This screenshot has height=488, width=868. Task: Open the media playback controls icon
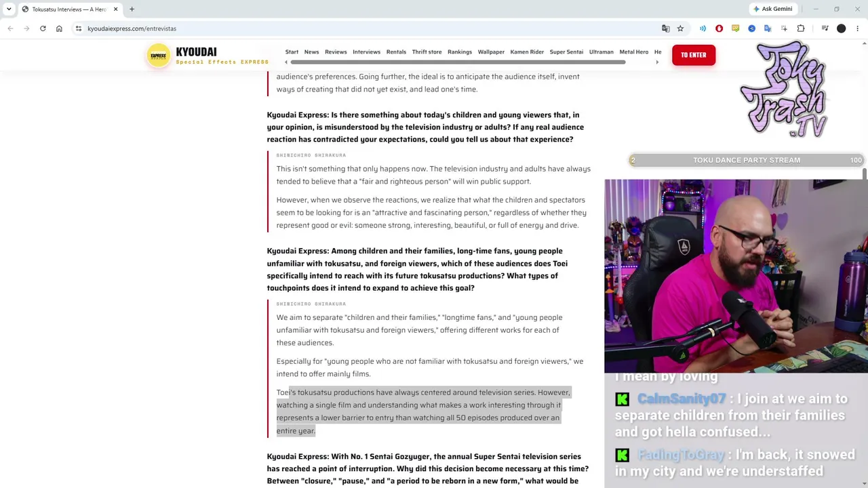coord(825,28)
